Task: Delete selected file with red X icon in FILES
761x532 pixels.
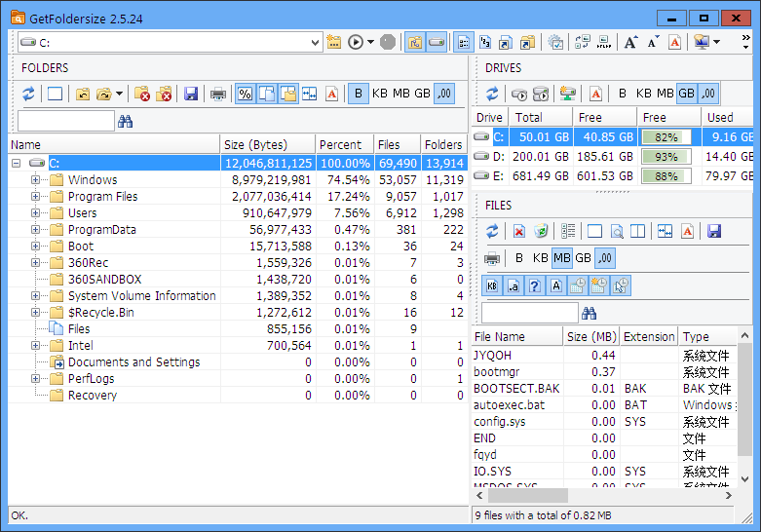Action: click(x=518, y=231)
